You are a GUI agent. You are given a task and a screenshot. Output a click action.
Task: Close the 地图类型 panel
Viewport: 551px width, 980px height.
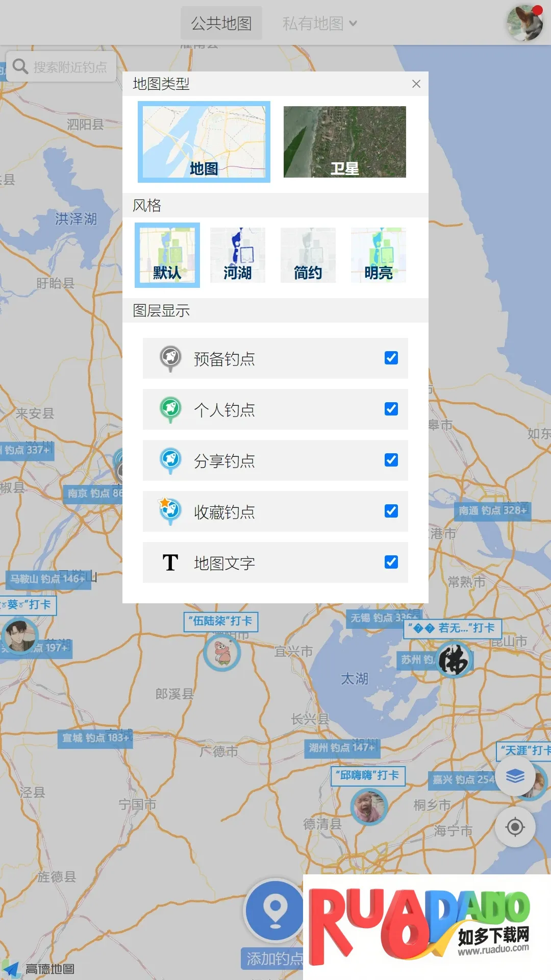pyautogui.click(x=416, y=84)
